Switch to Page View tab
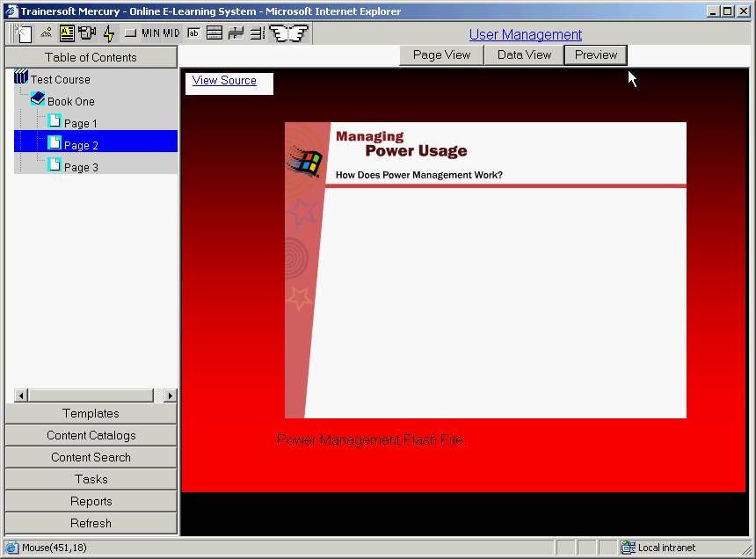This screenshot has height=559, width=756. [x=441, y=55]
